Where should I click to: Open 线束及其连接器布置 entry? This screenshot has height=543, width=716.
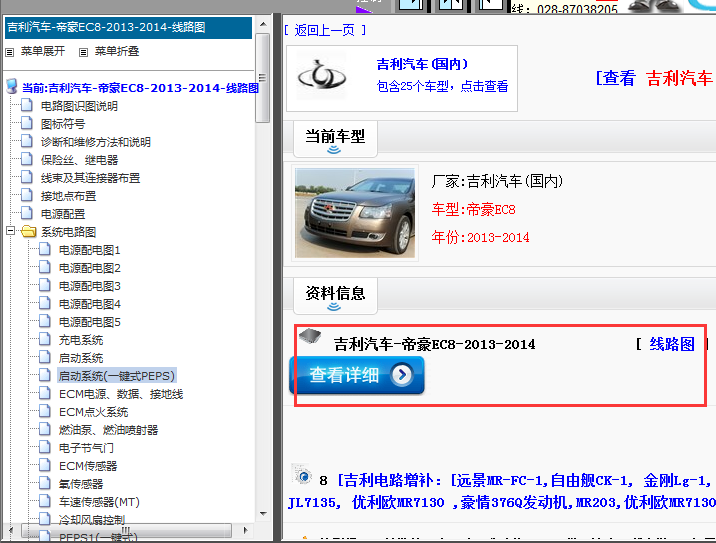[90, 178]
